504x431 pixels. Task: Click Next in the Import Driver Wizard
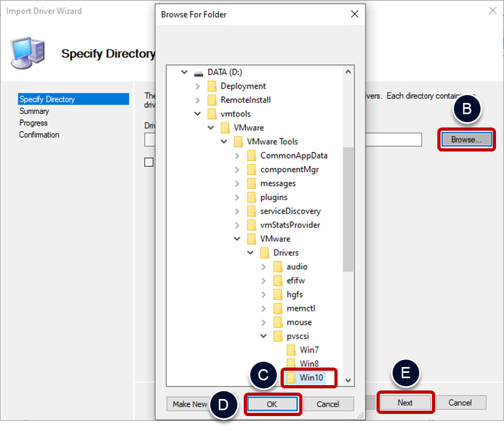click(x=405, y=403)
